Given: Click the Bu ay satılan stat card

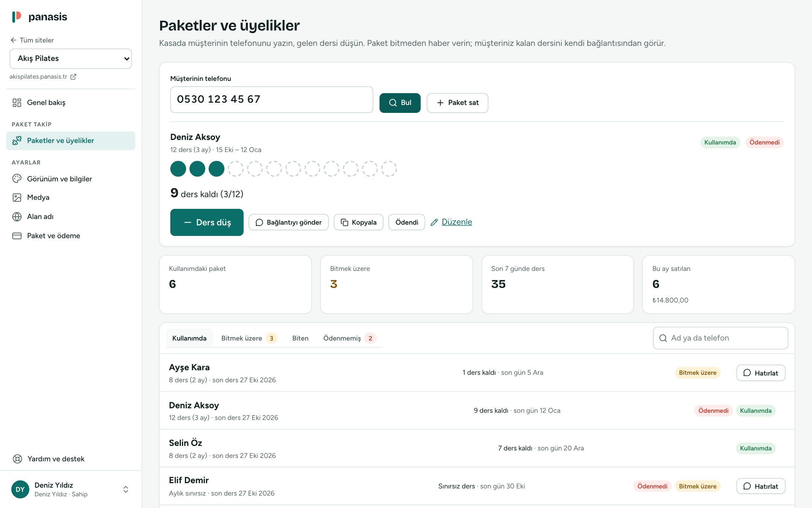Looking at the screenshot, I should click(x=718, y=284).
